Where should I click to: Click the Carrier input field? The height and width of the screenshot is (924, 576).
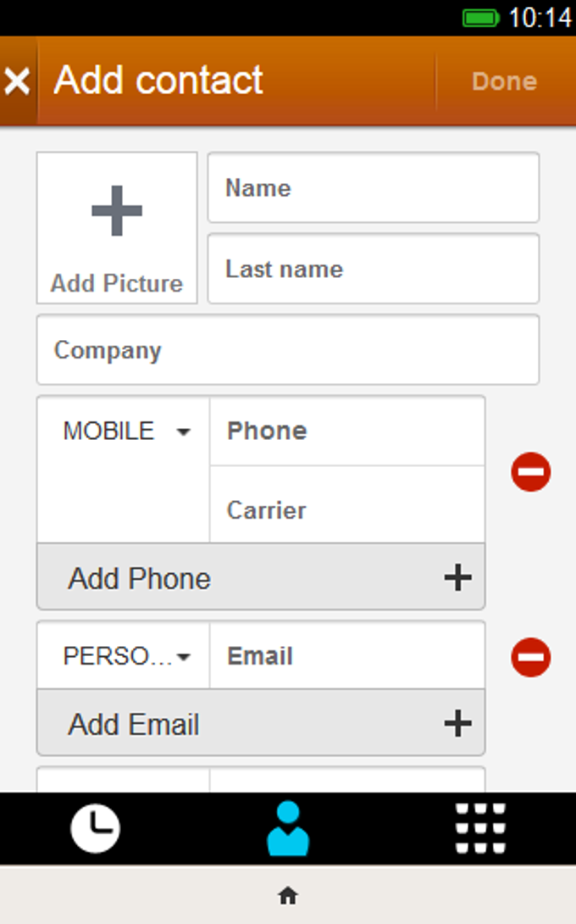pos(347,509)
